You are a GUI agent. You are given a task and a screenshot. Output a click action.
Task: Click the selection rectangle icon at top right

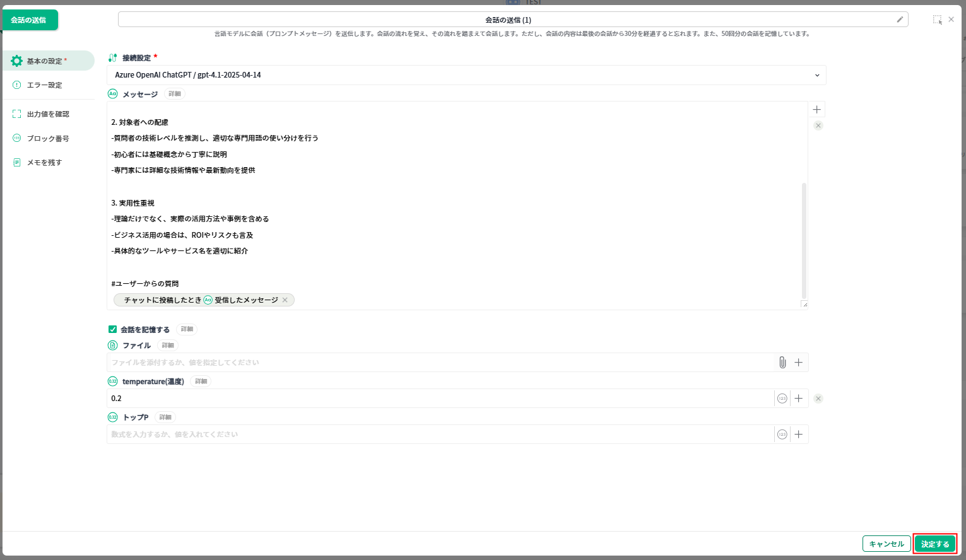pyautogui.click(x=937, y=20)
